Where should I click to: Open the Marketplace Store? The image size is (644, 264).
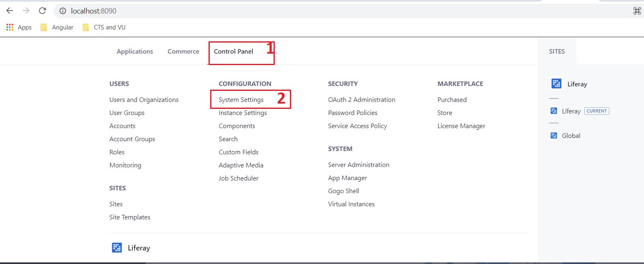coord(445,113)
